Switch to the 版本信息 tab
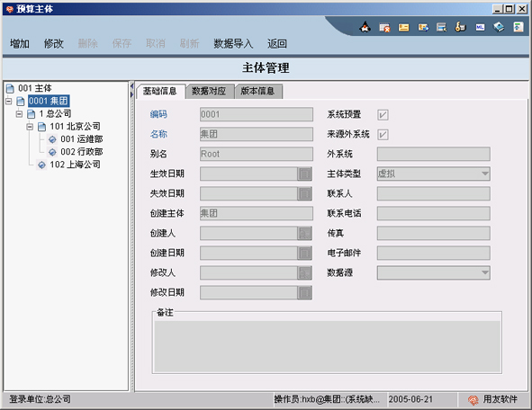 (x=257, y=91)
